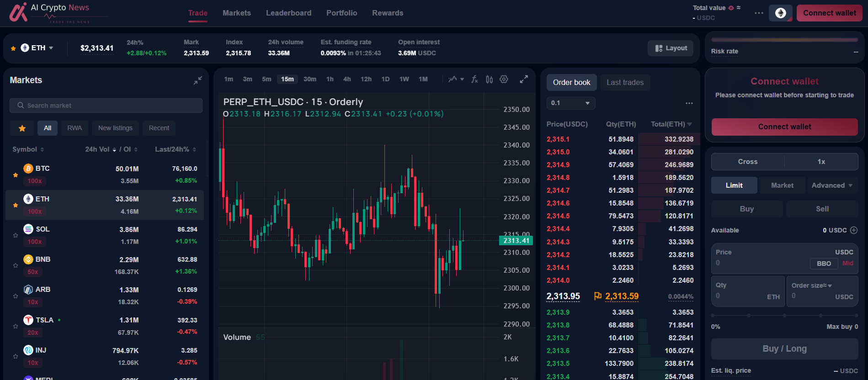This screenshot has width=868, height=380.
Task: Open order book options ellipsis
Action: [689, 103]
